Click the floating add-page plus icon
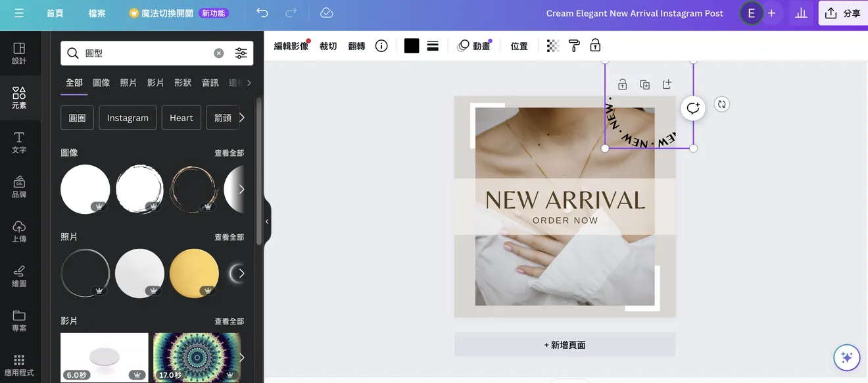868x383 pixels. point(667,84)
